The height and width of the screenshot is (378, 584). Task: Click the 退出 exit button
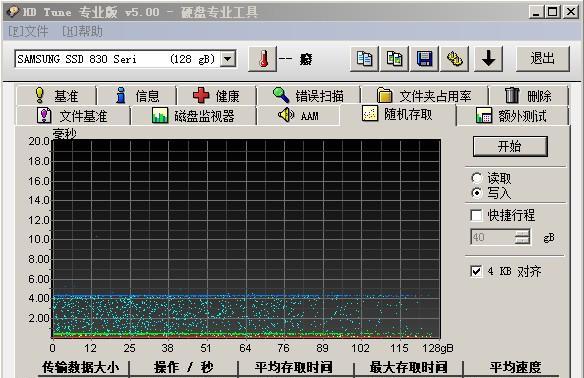coord(543,59)
